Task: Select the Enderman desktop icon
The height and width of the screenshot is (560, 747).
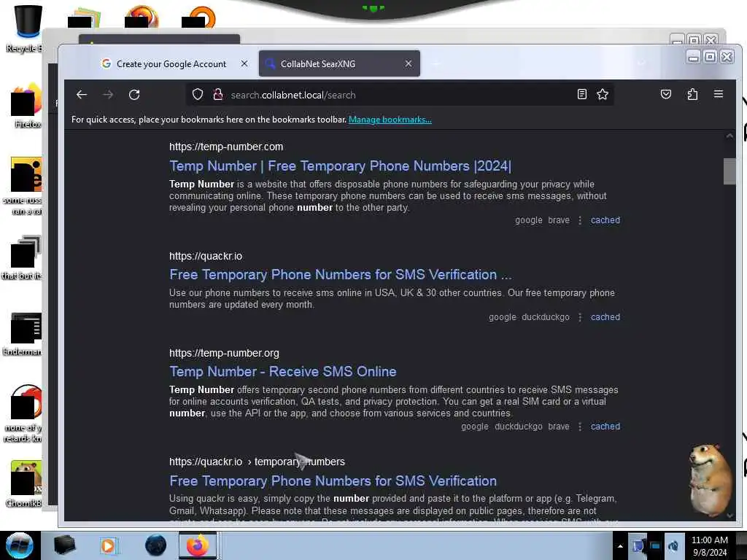Action: pos(24,334)
